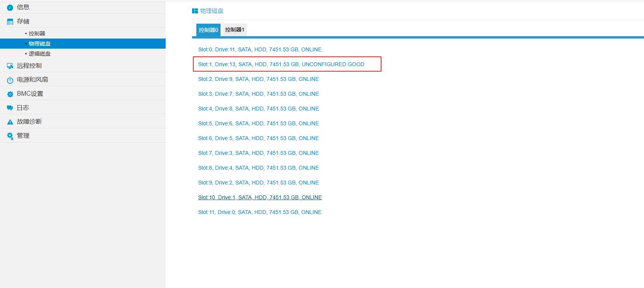Open Slot:0 Drive:11 disk link
The height and width of the screenshot is (288, 644).
click(260, 49)
